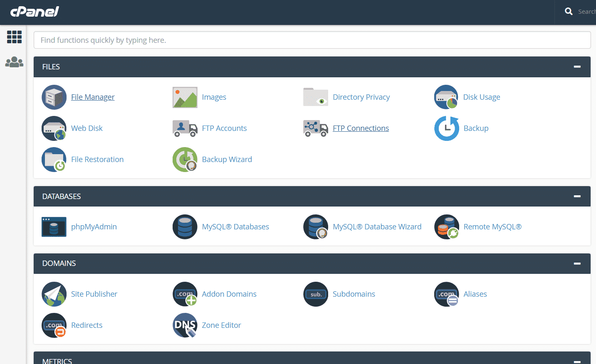Go to Directory Privacy link
Screen dimensions: 596x364
click(361, 97)
